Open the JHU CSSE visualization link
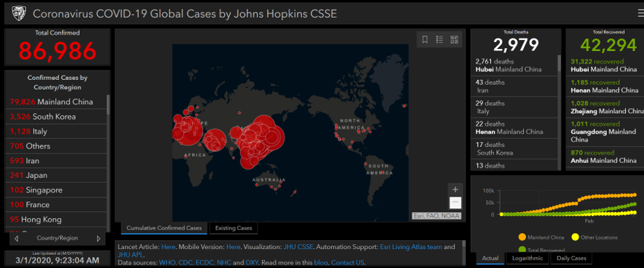The width and height of the screenshot is (644, 268). [298, 247]
